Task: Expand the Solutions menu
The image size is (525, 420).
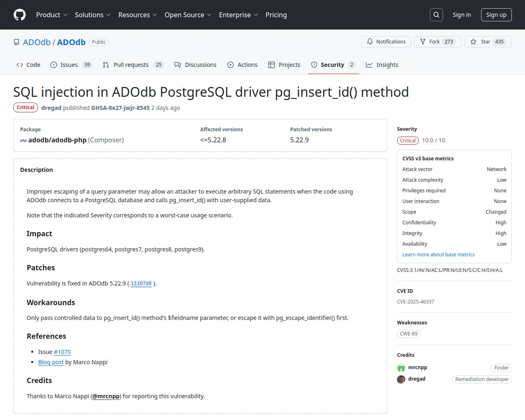Action: click(x=93, y=15)
